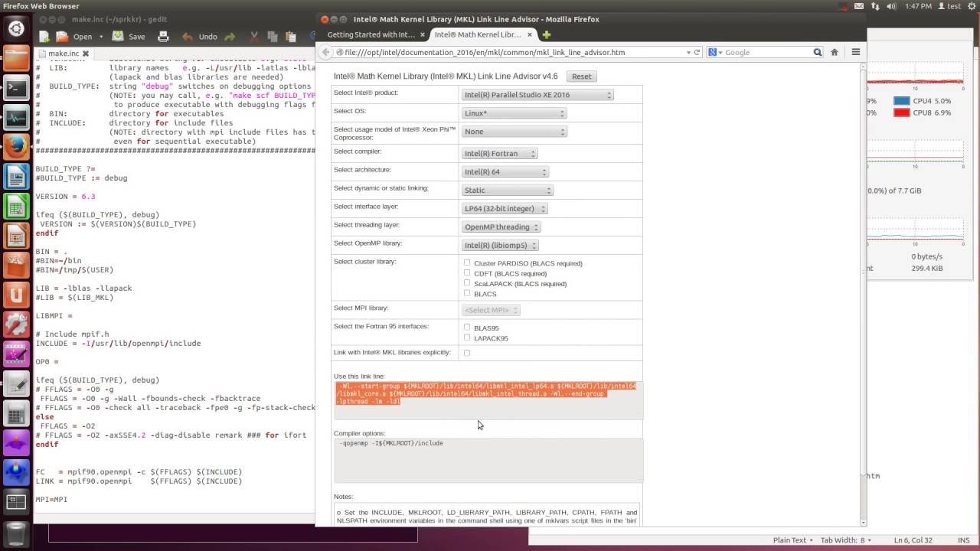
Task: Open LibreOffice Calc from the launcher
Action: tap(16, 206)
